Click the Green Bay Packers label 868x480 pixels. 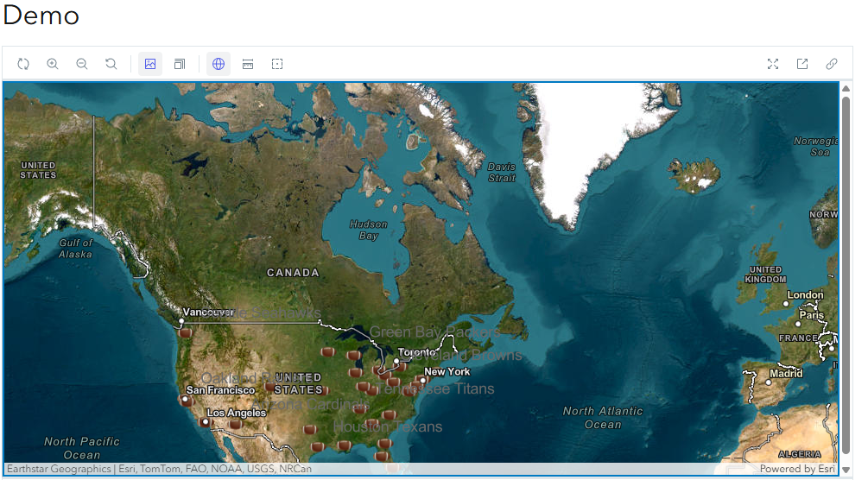tap(434, 332)
